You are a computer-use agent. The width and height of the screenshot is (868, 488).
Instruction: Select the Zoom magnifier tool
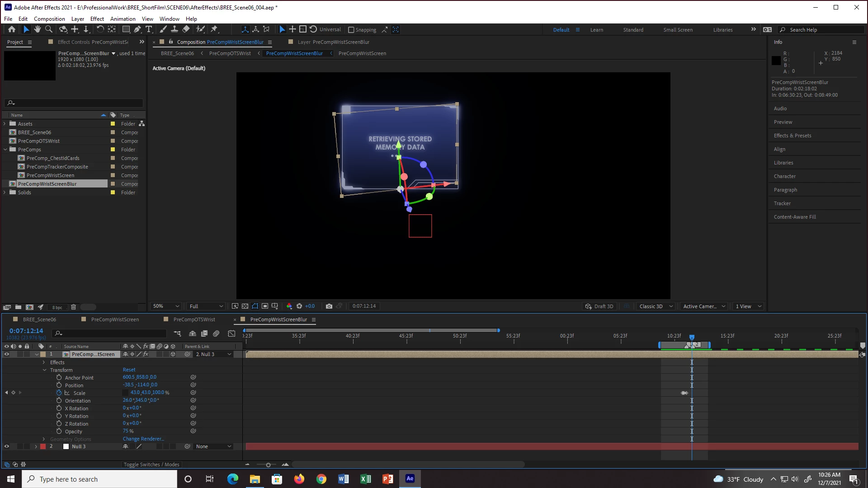pos(49,29)
